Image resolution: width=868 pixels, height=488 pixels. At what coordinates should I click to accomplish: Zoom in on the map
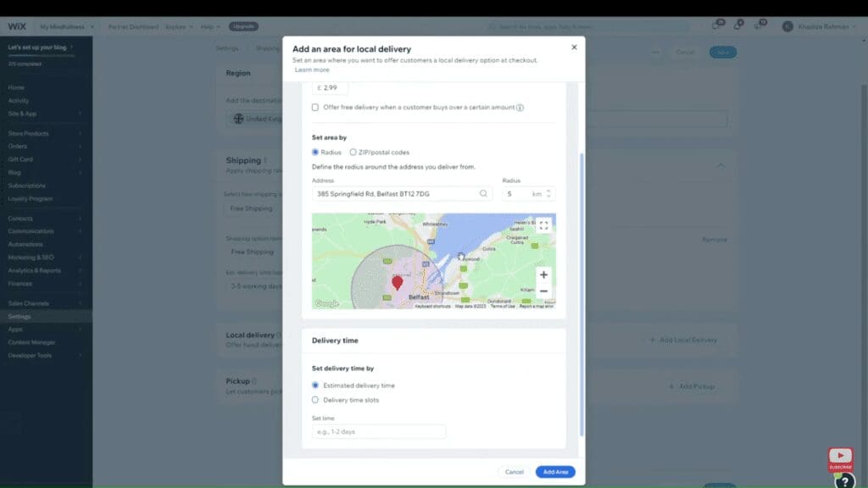[543, 275]
